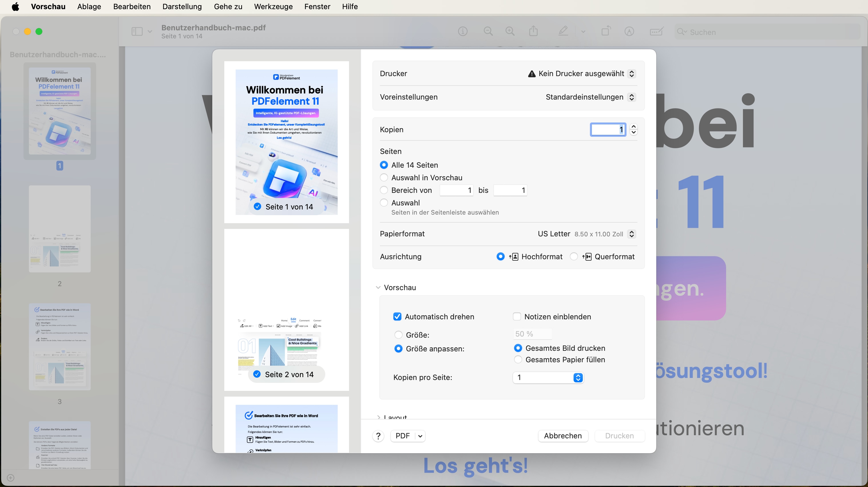
Task: Expand the Layout section
Action: point(378,417)
